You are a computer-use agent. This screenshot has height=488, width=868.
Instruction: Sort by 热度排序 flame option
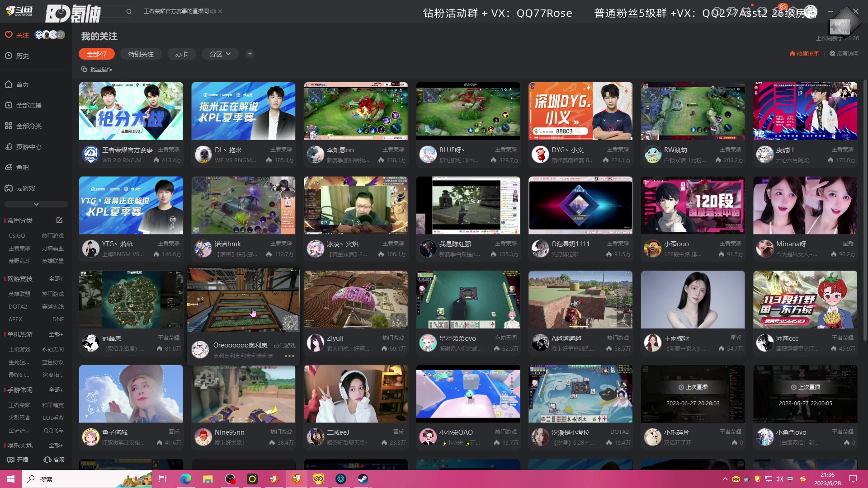[804, 54]
